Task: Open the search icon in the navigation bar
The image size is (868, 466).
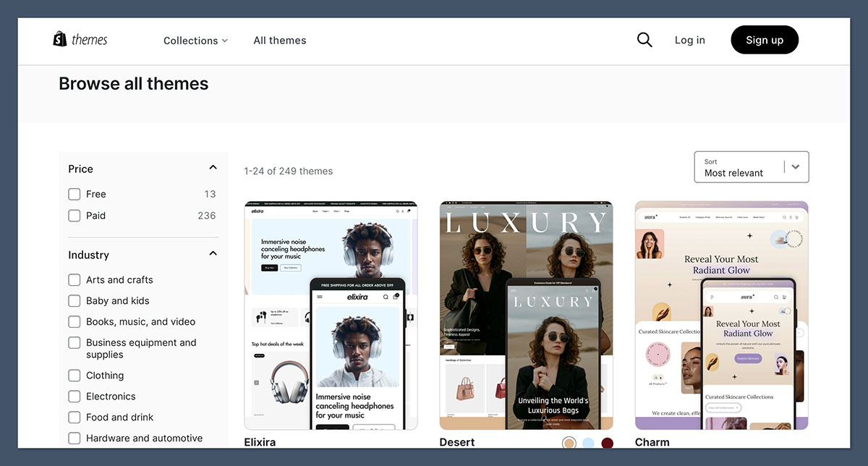Action: pos(644,40)
